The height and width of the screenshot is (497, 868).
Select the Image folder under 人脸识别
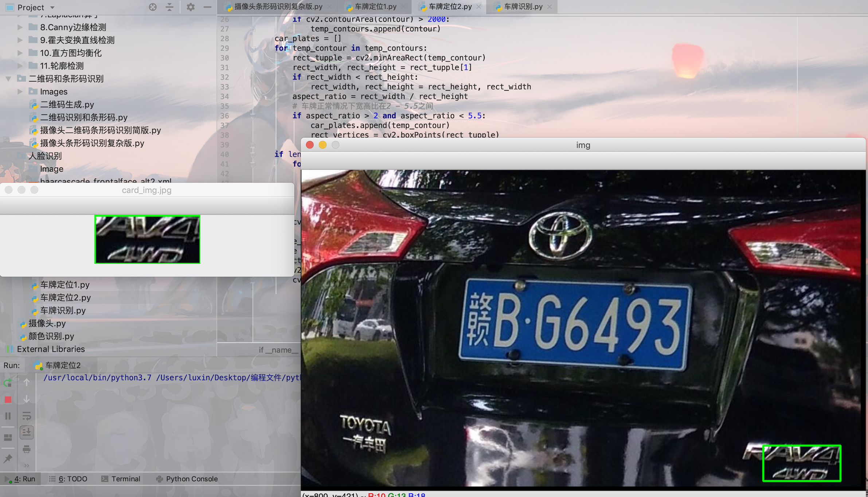pyautogui.click(x=51, y=169)
